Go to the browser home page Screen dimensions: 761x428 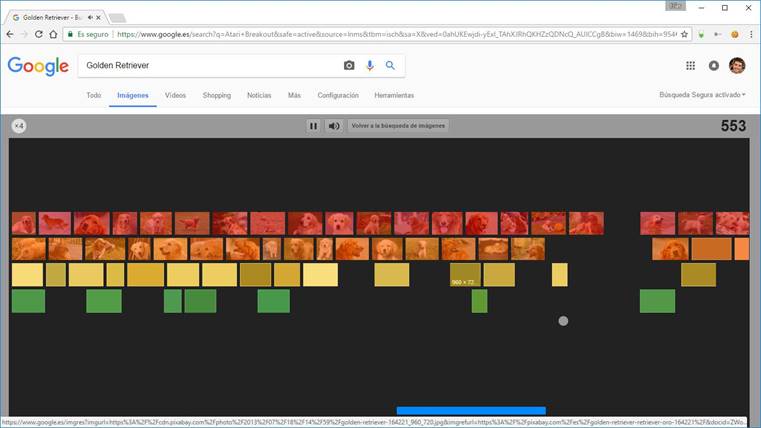click(x=54, y=33)
